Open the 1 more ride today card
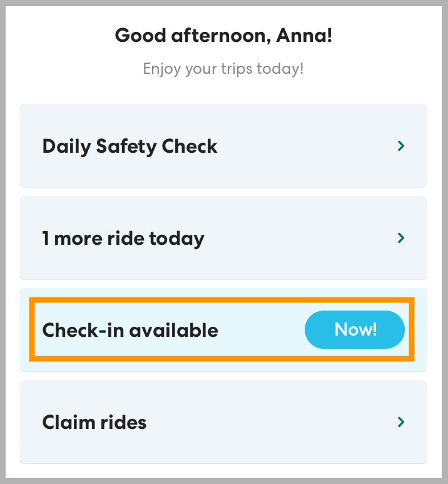 (x=223, y=238)
